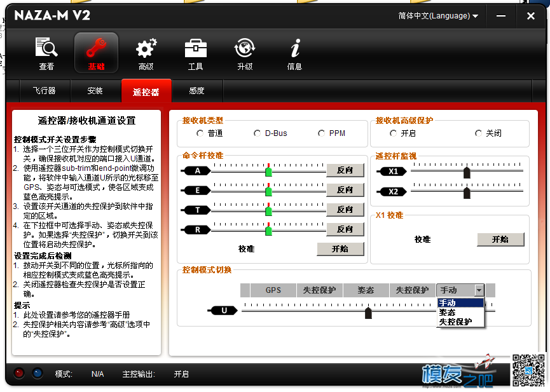550x392 pixels.
Task: Click the A channel label
Action: (x=197, y=171)
